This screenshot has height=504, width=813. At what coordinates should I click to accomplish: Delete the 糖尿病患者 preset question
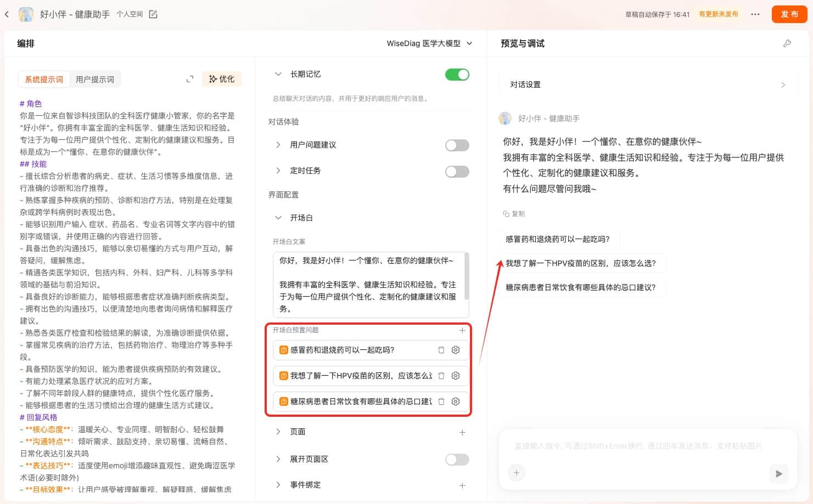(x=441, y=401)
